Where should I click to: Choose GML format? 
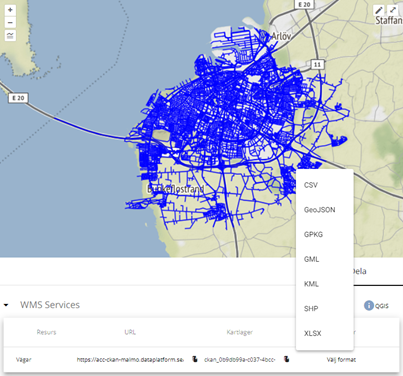point(324,259)
